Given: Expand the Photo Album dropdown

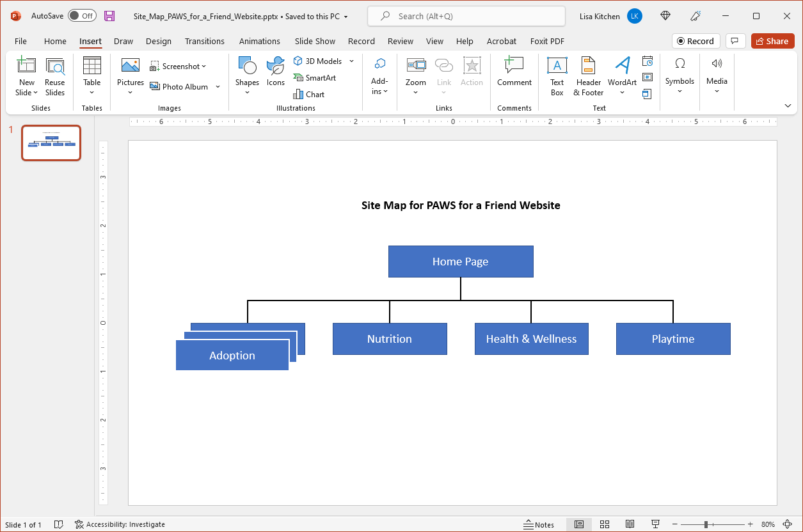Looking at the screenshot, I should [x=218, y=86].
